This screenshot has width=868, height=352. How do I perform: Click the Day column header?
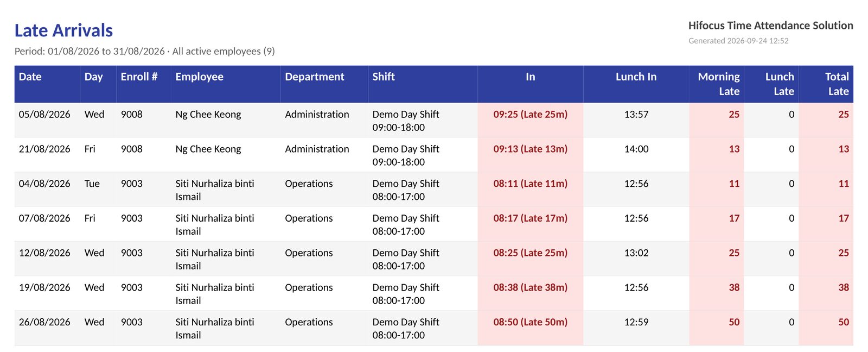[x=98, y=84]
